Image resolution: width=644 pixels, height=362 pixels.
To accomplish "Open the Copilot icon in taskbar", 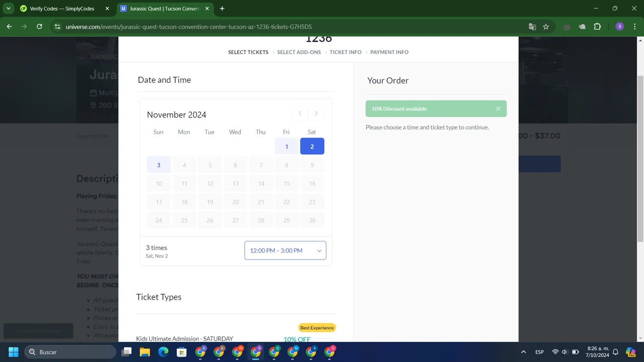I will [631, 352].
